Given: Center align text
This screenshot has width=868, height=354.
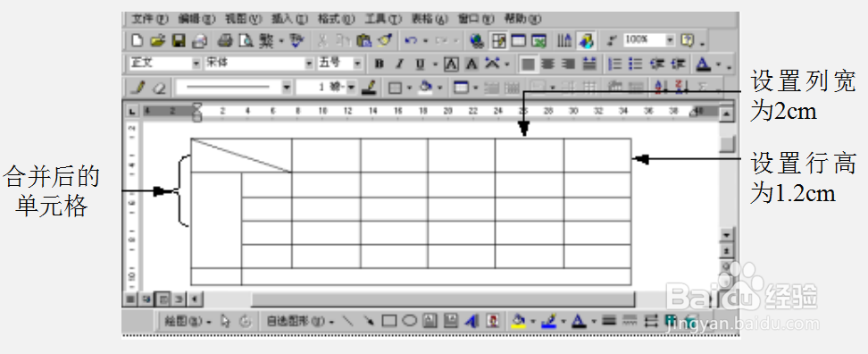Looking at the screenshot, I should coord(548,63).
